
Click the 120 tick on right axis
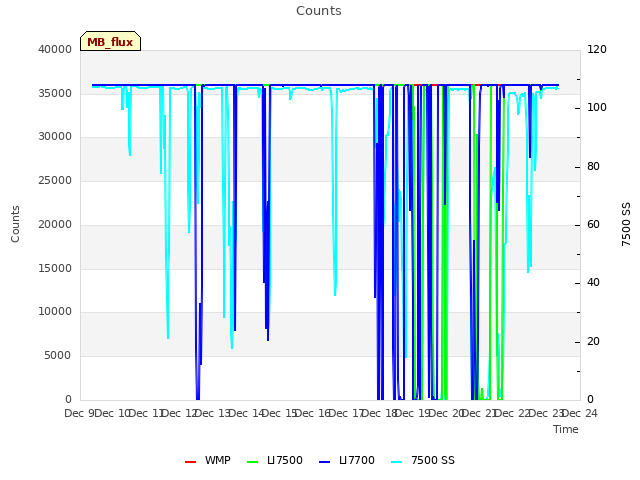tap(597, 49)
